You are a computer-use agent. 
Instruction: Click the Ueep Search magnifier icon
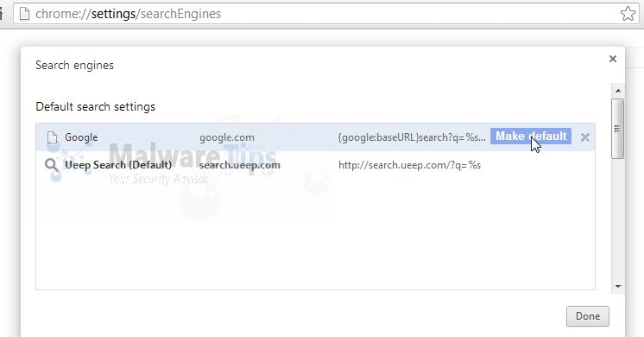point(51,165)
